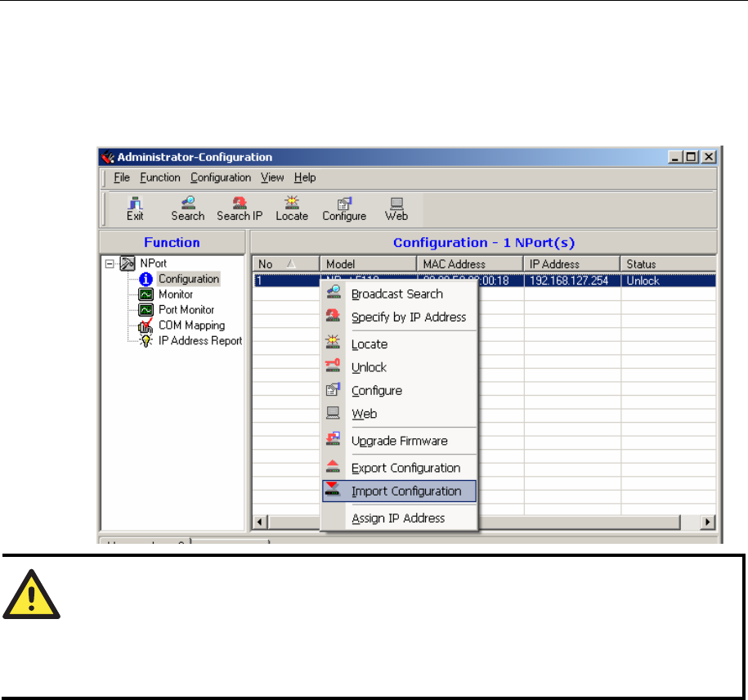Minimize the Administrator-Configuration window
This screenshot has height=700, width=748.
pyautogui.click(x=675, y=157)
